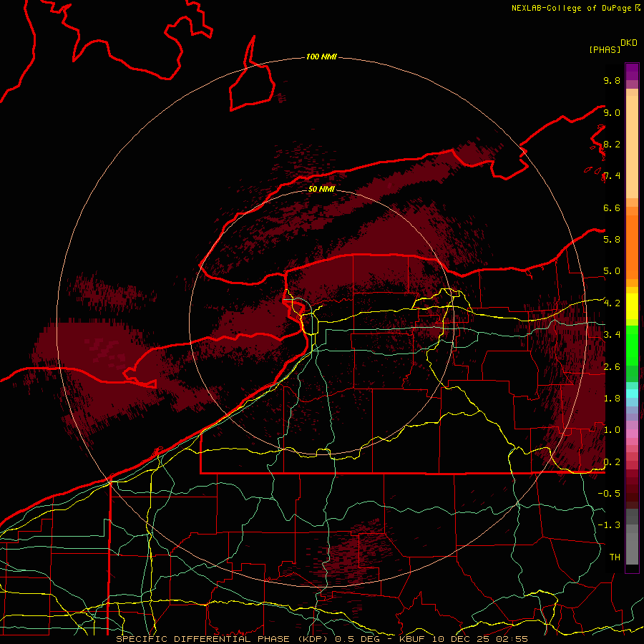Click the 8.2 scale value
This screenshot has height=644, width=644.
click(612, 144)
